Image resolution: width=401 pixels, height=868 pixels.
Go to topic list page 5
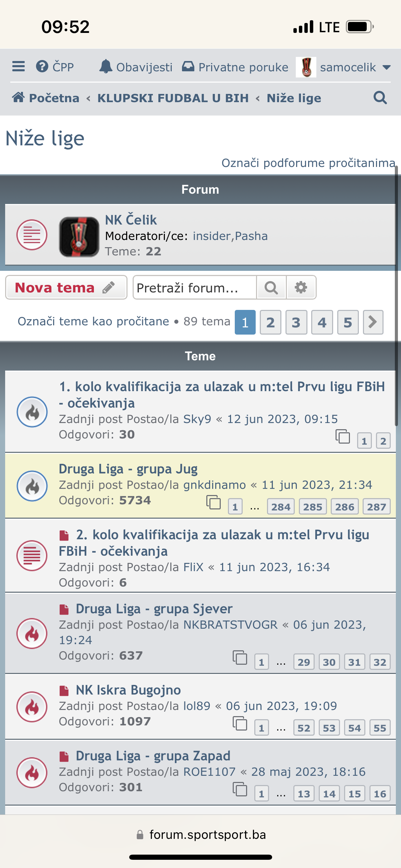pos(348,322)
